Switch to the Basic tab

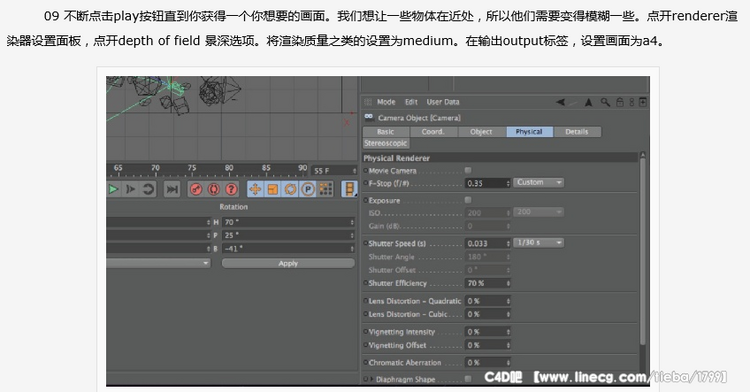(386, 131)
